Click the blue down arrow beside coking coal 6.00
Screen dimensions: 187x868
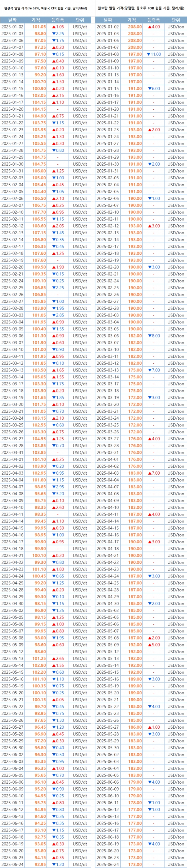click(x=150, y=89)
